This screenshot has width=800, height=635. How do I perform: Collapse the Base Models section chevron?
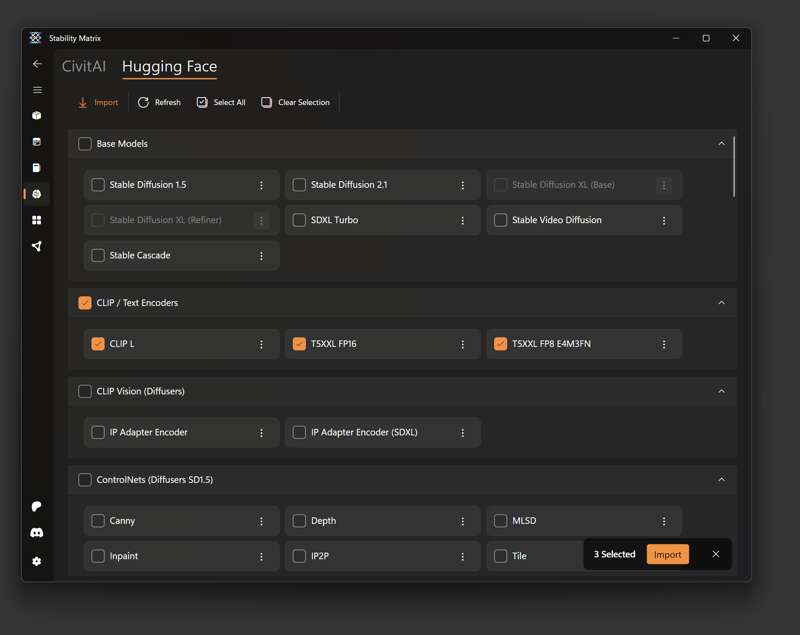point(721,144)
